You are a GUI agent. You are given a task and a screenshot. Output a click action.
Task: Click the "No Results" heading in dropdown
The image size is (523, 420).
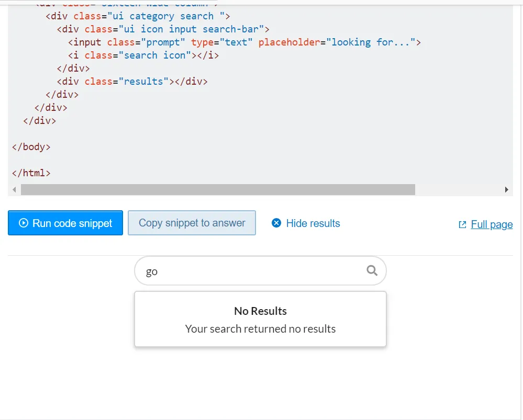coord(260,311)
